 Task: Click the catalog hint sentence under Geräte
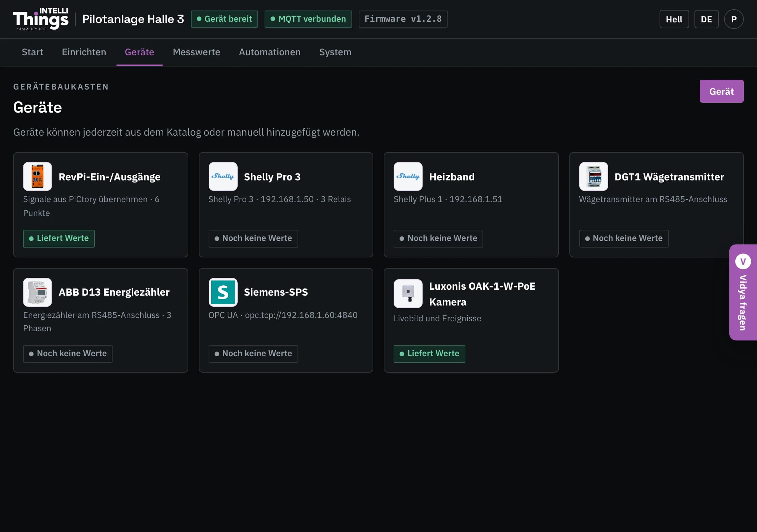pos(186,132)
